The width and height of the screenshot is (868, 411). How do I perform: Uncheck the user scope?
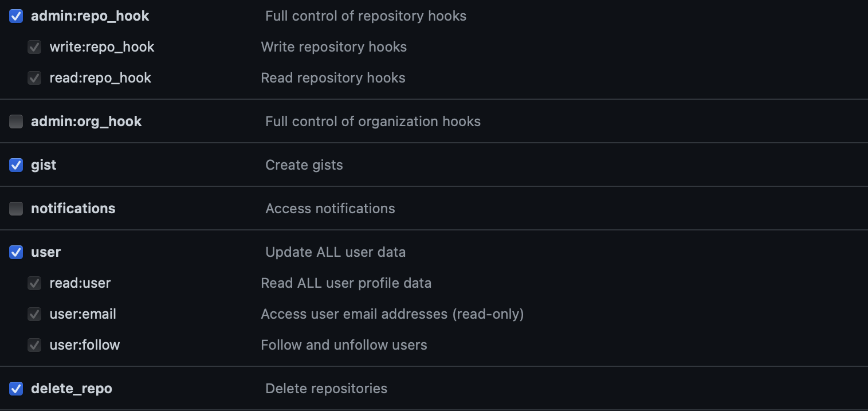click(x=15, y=252)
